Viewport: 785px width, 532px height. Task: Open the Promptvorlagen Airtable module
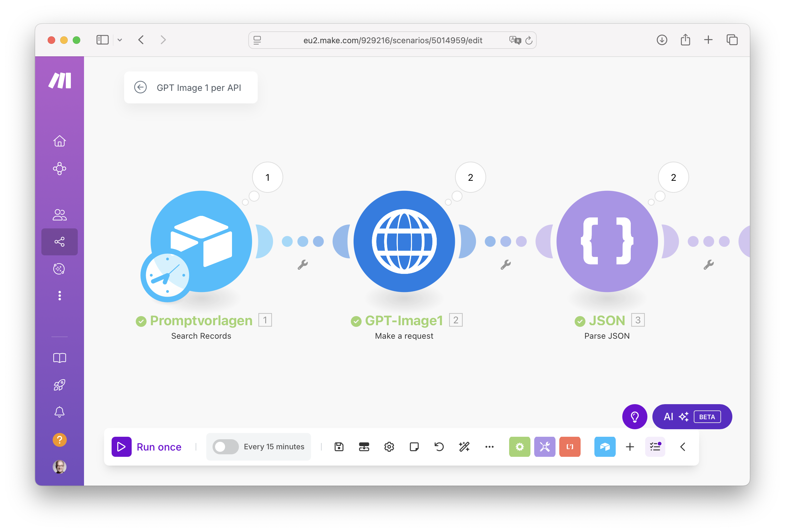point(201,241)
